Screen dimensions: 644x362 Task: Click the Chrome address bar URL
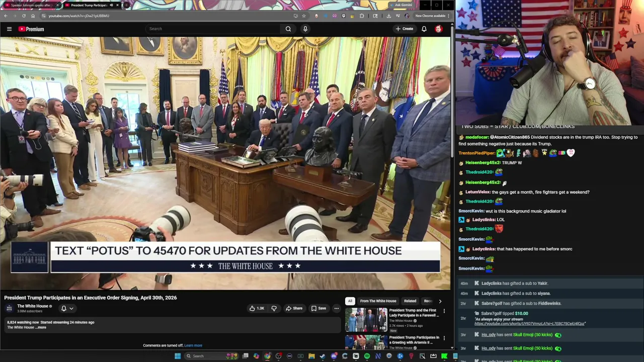click(79, 16)
